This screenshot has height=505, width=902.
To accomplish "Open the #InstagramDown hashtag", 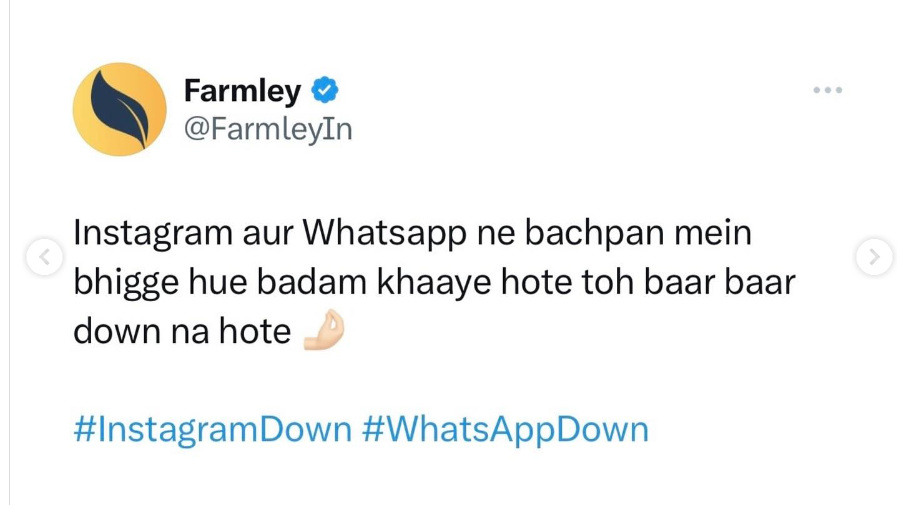I will pos(212,430).
